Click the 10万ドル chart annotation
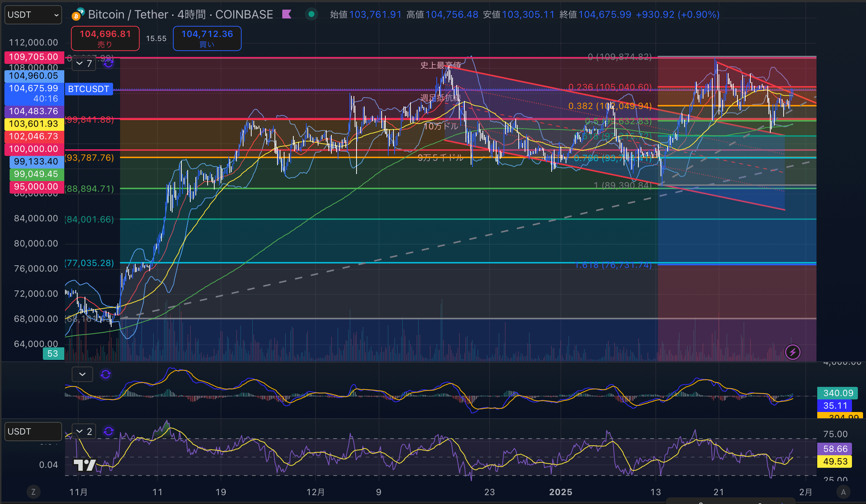Viewport: 866px width, 504px height. (441, 126)
